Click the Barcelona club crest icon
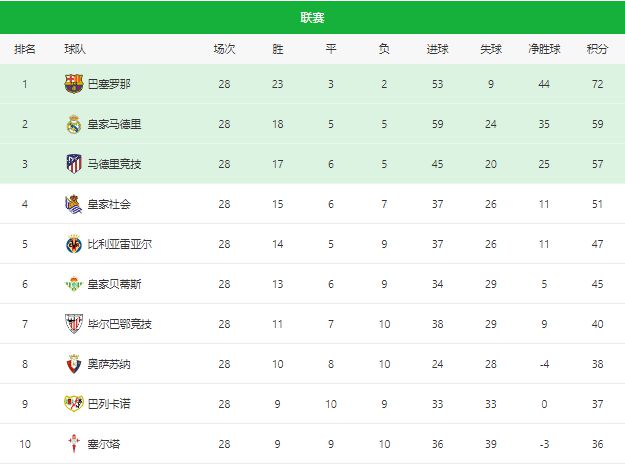This screenshot has height=466, width=625. [x=73, y=84]
